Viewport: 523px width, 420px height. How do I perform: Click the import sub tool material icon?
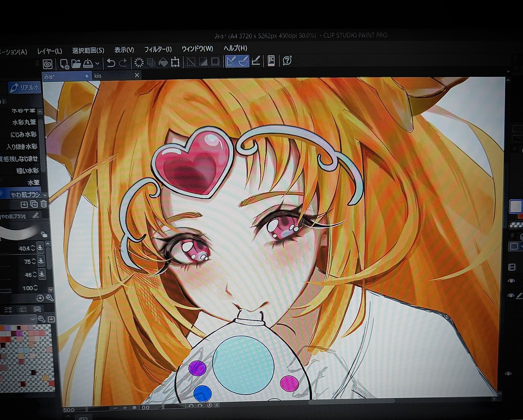tap(24, 204)
